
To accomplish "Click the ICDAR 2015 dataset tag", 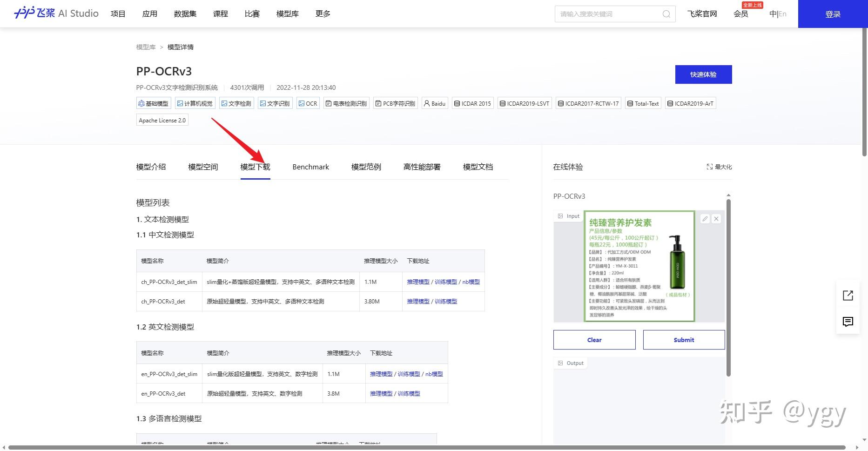I will point(473,103).
